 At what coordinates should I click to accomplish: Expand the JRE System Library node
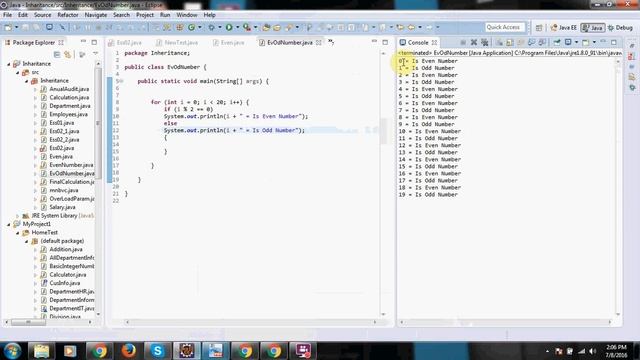point(18,216)
